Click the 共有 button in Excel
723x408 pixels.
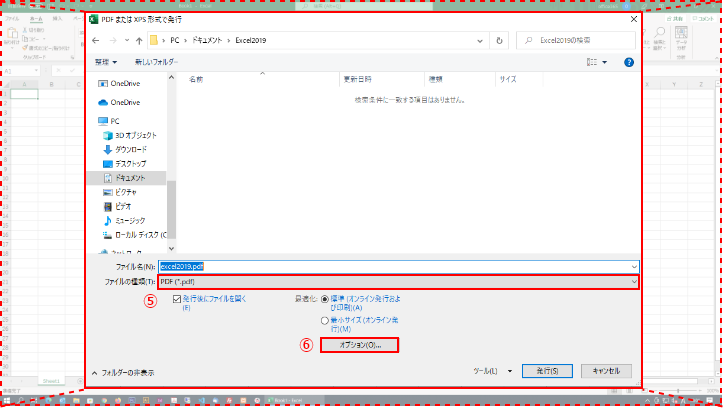coord(675,19)
